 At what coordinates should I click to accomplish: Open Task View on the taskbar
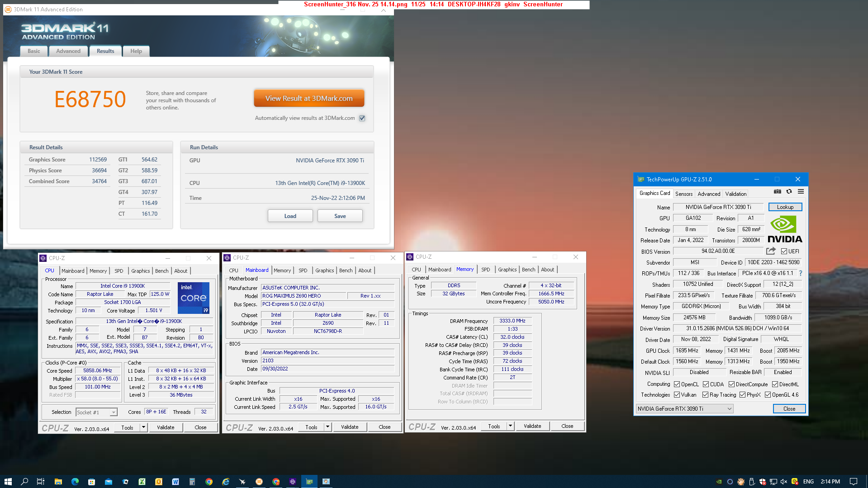(41, 482)
